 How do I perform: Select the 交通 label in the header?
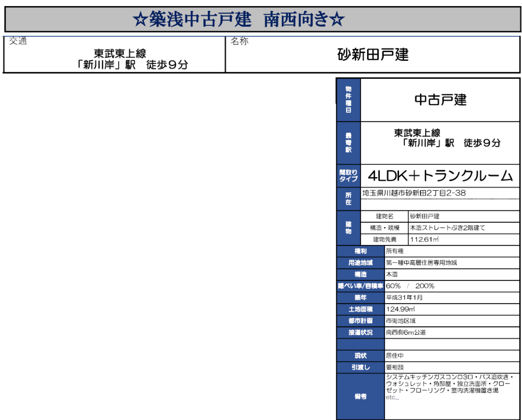[18, 41]
